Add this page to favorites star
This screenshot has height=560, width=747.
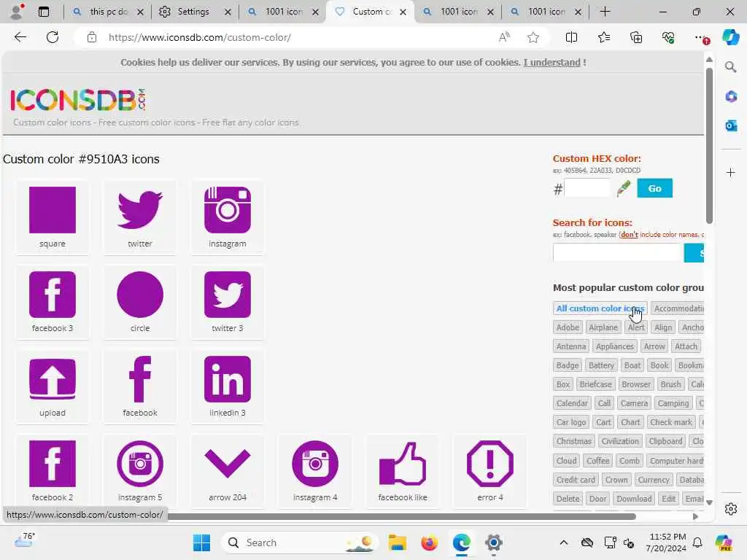tap(533, 37)
